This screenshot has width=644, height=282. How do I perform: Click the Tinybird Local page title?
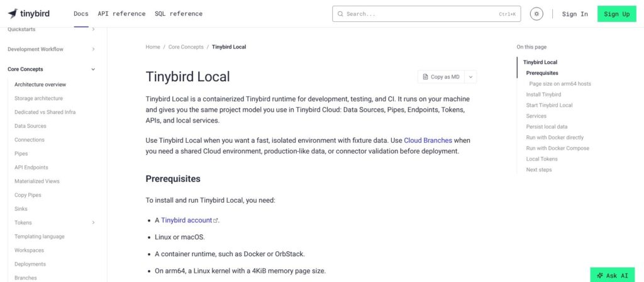tap(187, 77)
